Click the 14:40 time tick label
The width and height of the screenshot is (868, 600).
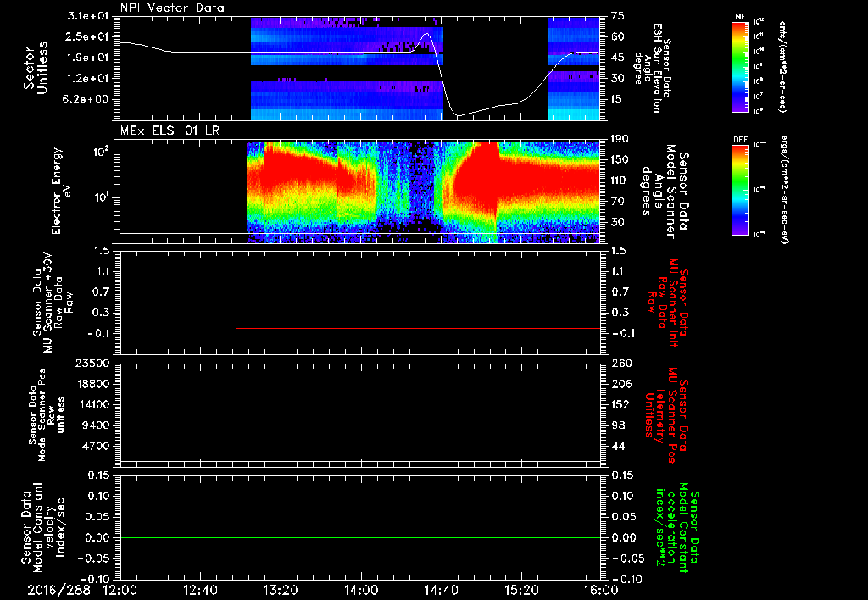[441, 590]
